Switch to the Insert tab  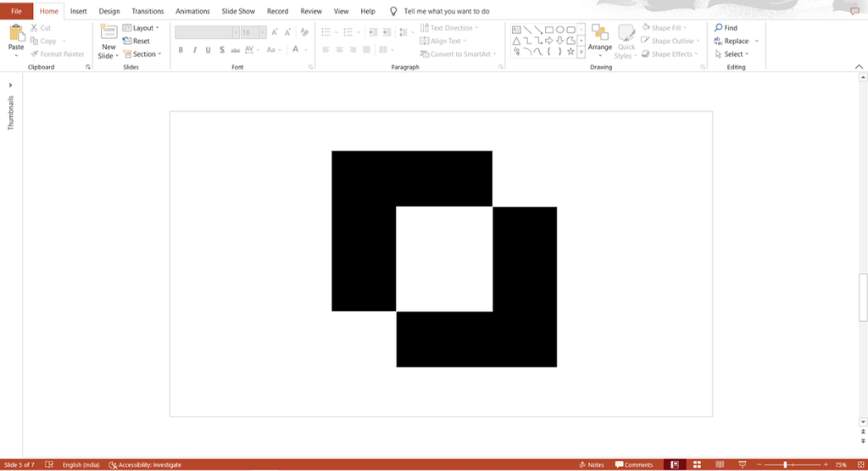pyautogui.click(x=78, y=11)
